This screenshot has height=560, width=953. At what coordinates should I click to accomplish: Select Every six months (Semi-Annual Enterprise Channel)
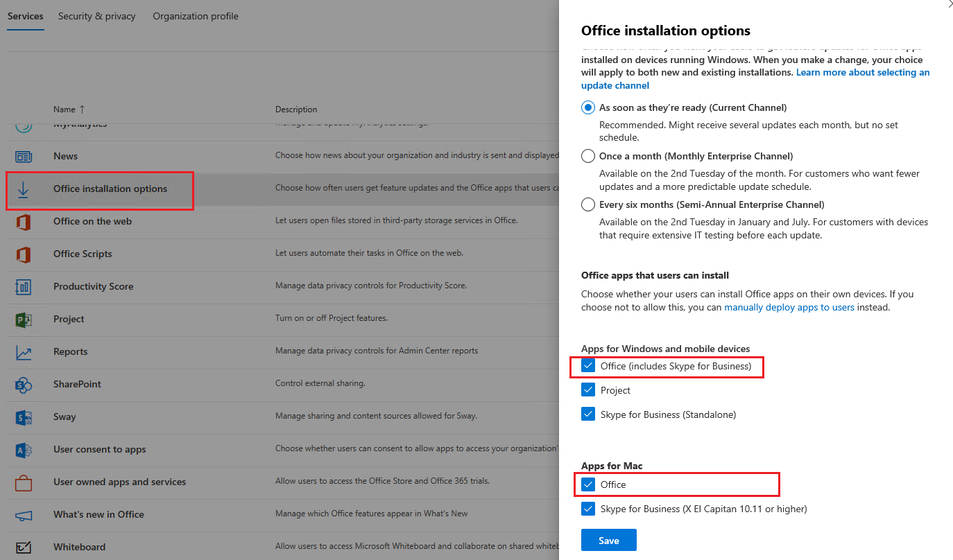click(x=588, y=204)
